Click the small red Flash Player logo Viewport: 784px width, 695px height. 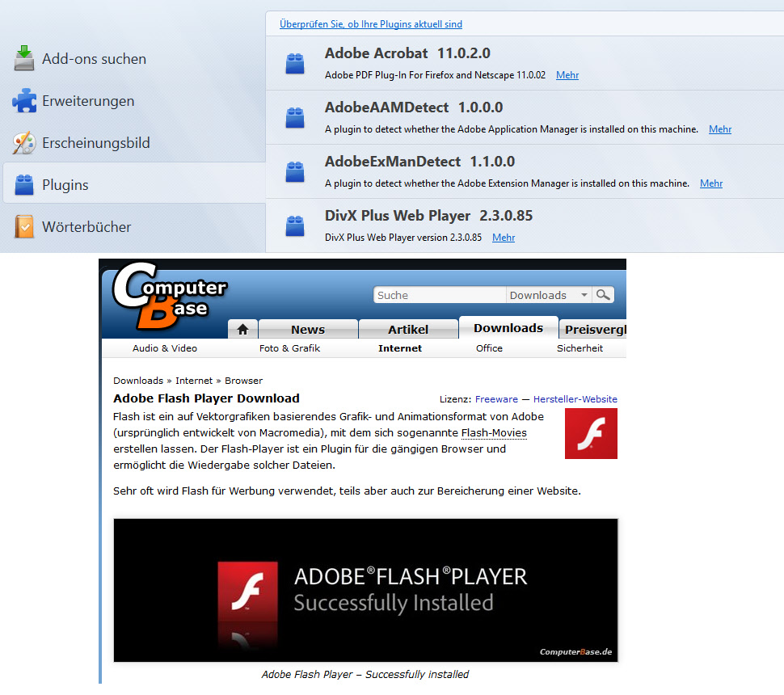[x=591, y=433]
